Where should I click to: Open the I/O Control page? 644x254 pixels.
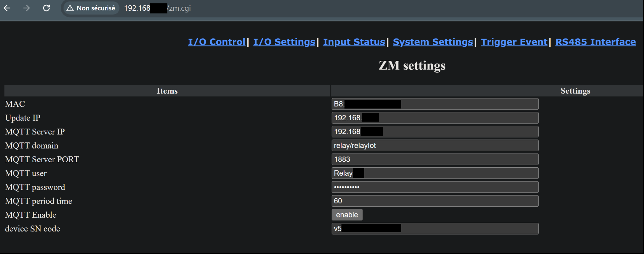click(217, 42)
